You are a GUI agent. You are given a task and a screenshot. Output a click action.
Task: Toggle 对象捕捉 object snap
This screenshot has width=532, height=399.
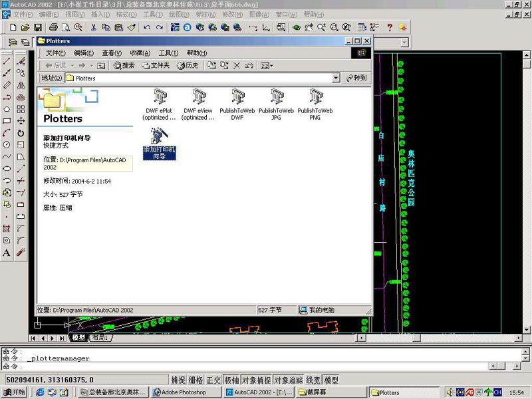point(256,380)
